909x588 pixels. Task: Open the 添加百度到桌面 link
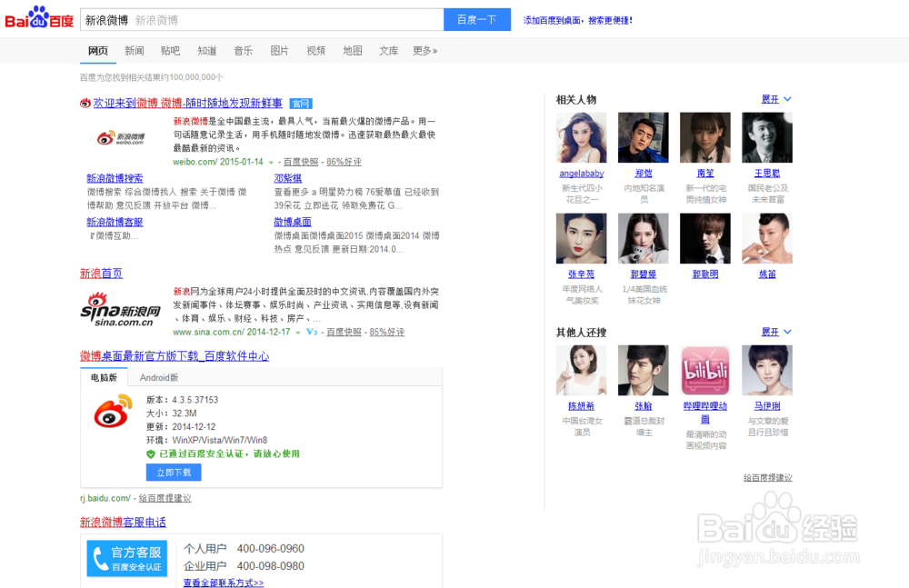[x=577, y=20]
